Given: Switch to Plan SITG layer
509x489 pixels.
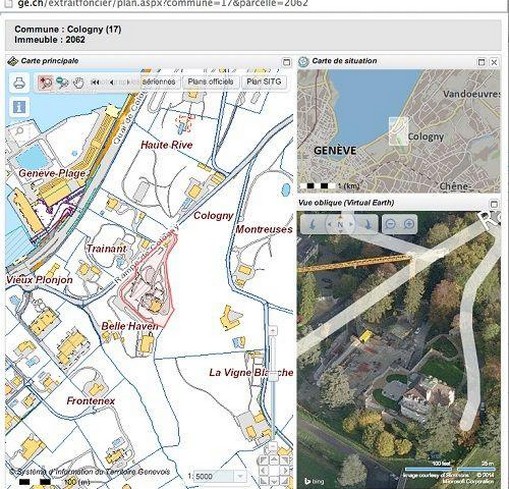Looking at the screenshot, I should (264, 82).
